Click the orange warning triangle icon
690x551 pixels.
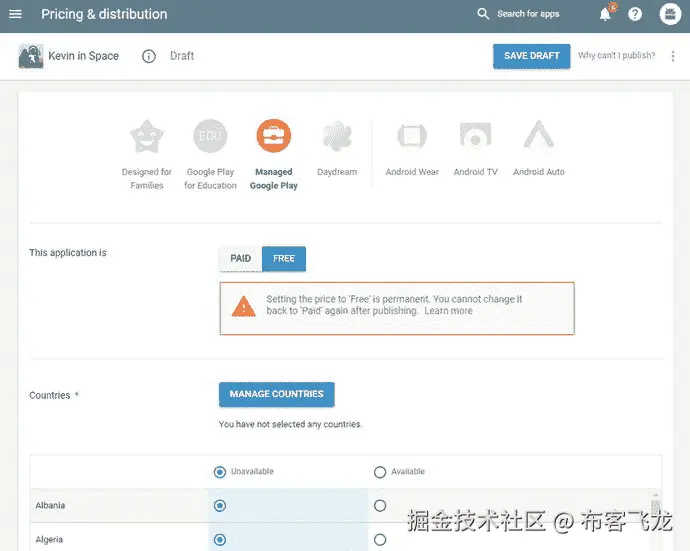point(243,307)
